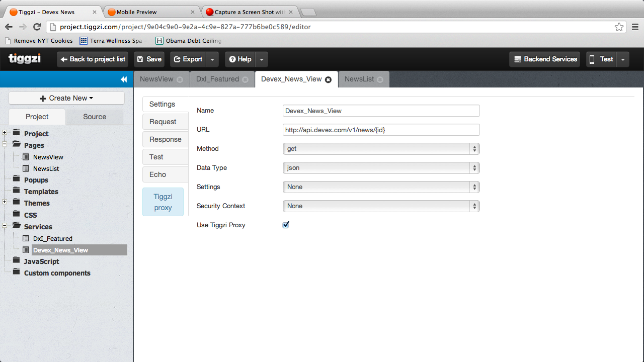Switch to the Source tab
Viewport: 644px width, 362px height.
[x=95, y=117]
